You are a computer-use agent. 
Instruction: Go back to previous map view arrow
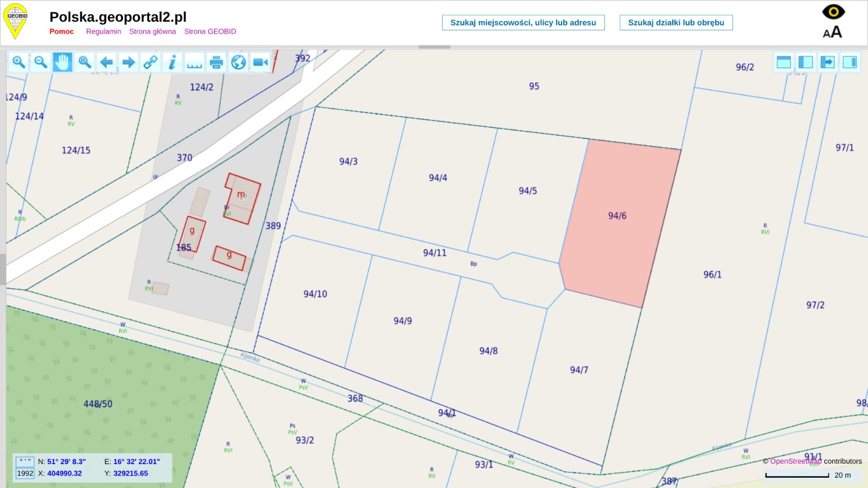click(x=107, y=62)
